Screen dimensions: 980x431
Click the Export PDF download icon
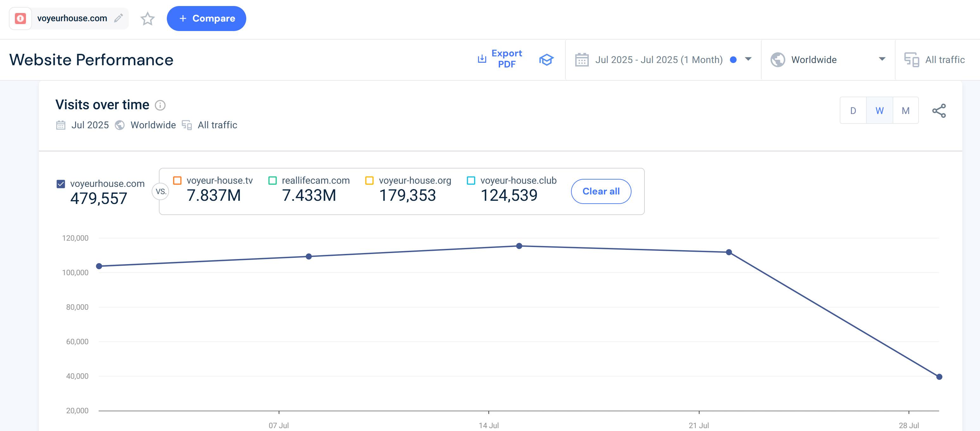pyautogui.click(x=482, y=59)
